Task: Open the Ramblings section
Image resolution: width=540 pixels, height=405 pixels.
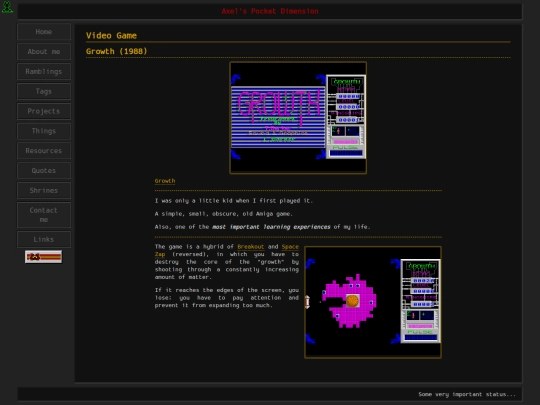Action: 44,72
